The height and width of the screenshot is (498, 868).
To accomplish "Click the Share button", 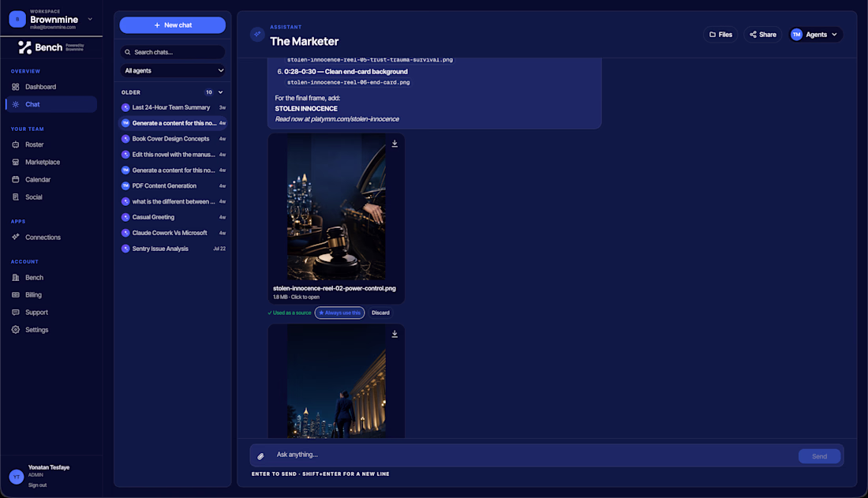I will (763, 35).
